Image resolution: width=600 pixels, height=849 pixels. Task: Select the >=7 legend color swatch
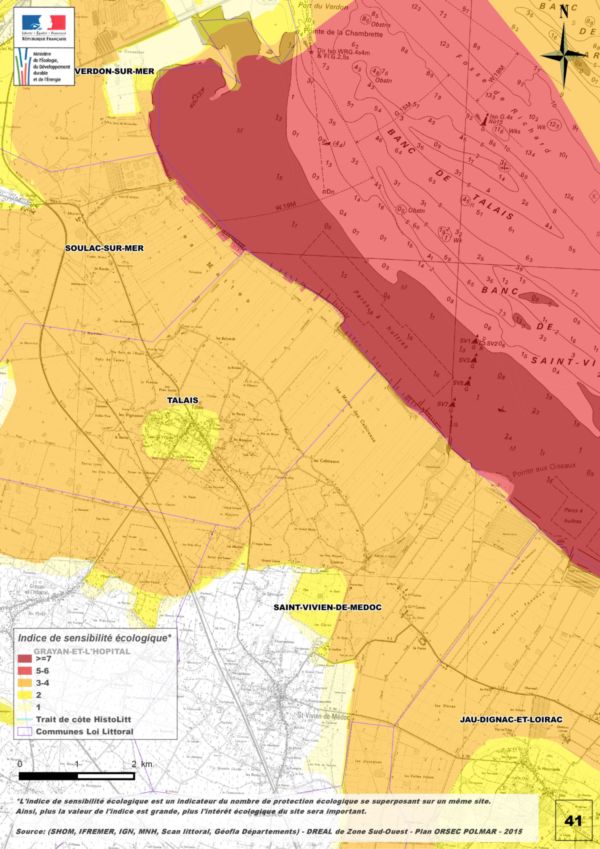23,660
